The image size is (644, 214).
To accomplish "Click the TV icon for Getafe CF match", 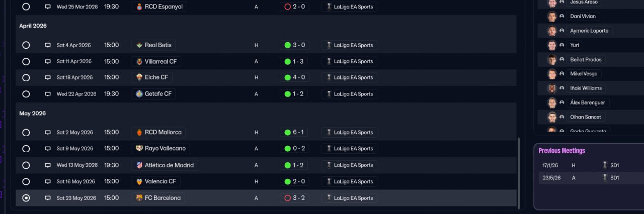I will coord(48,94).
